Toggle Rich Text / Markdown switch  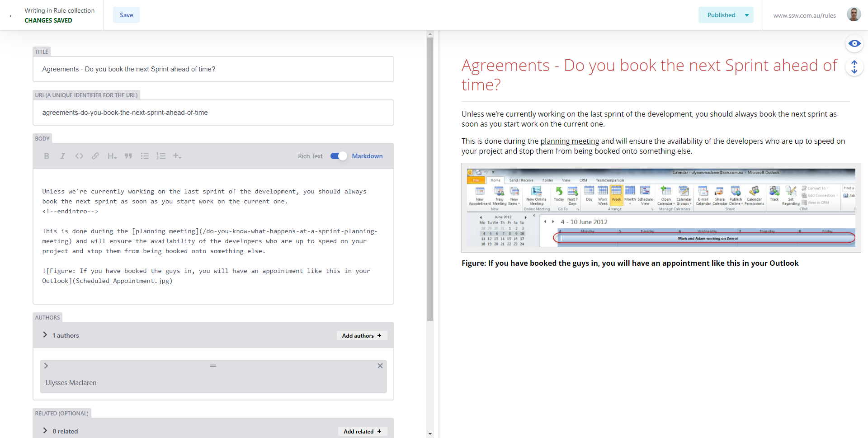339,156
